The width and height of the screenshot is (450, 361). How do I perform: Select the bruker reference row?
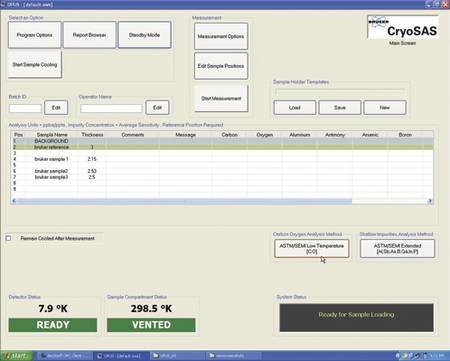[222, 147]
